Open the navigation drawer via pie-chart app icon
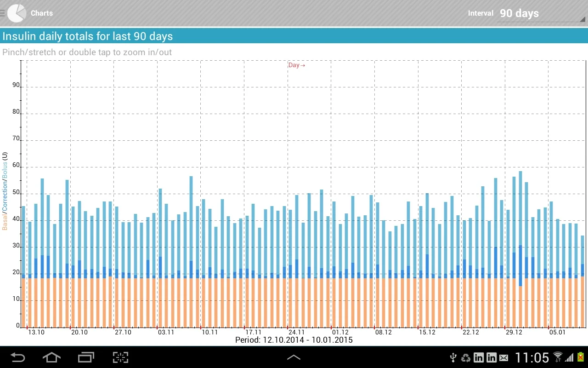 [x=16, y=13]
